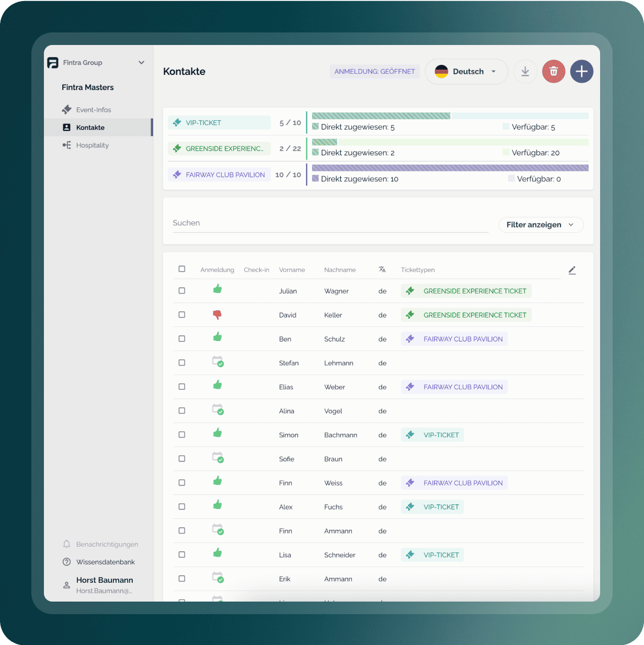
Task: Click the thumbs-down icon for David Keller
Action: [x=217, y=314]
